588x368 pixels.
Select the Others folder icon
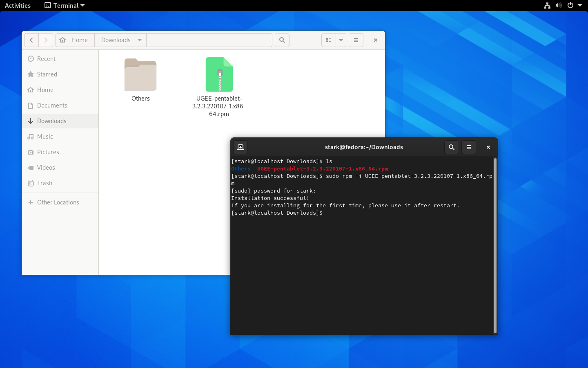coord(140,75)
